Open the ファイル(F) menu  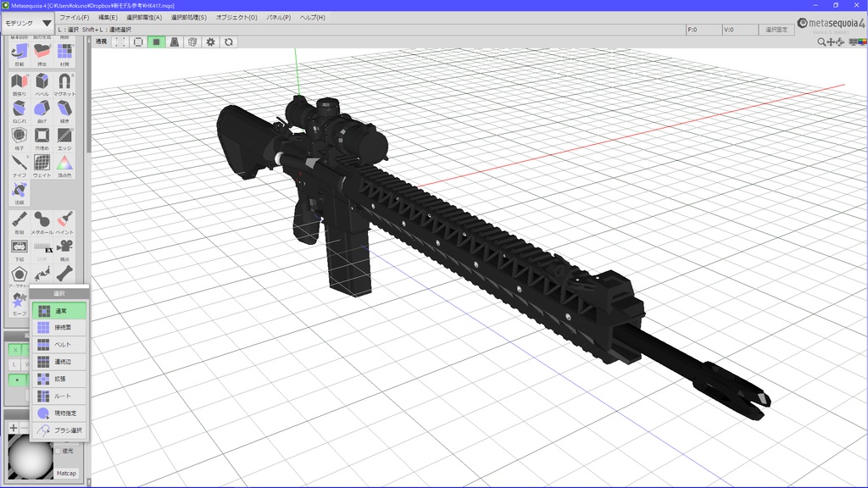coord(75,18)
